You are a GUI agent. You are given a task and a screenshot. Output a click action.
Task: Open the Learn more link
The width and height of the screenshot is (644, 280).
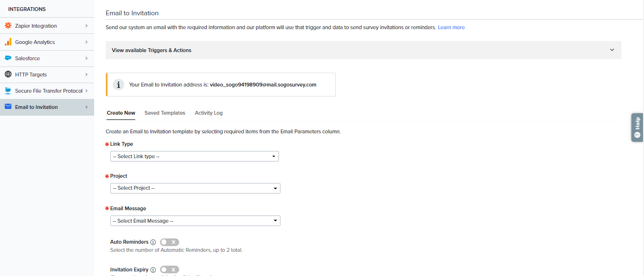pos(451,28)
